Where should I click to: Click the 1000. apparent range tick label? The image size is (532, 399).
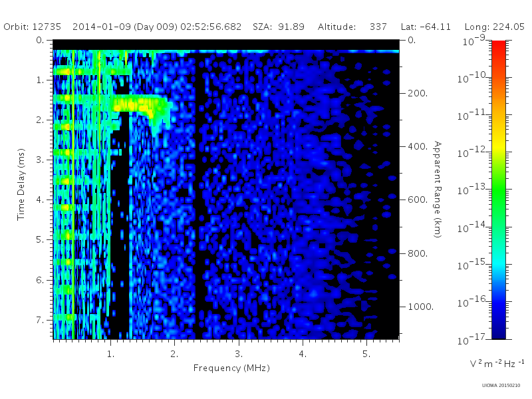(421, 307)
